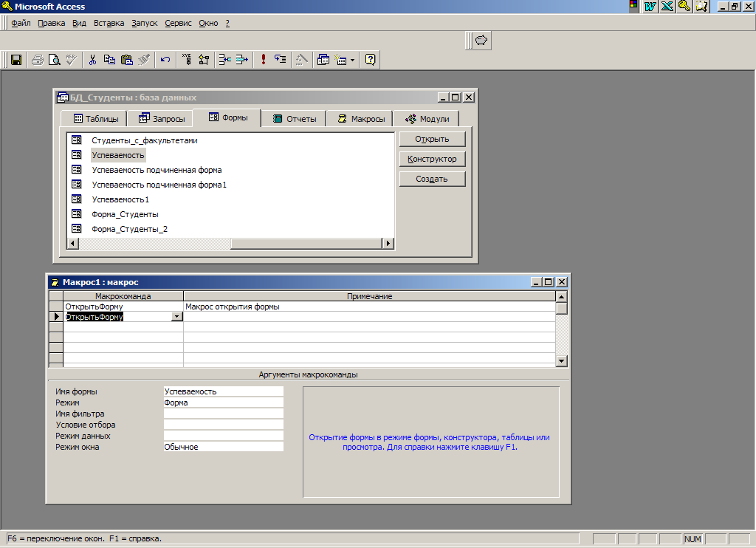The height and width of the screenshot is (548, 756).
Task: Click the Build wand toolbar icon
Action: point(302,60)
